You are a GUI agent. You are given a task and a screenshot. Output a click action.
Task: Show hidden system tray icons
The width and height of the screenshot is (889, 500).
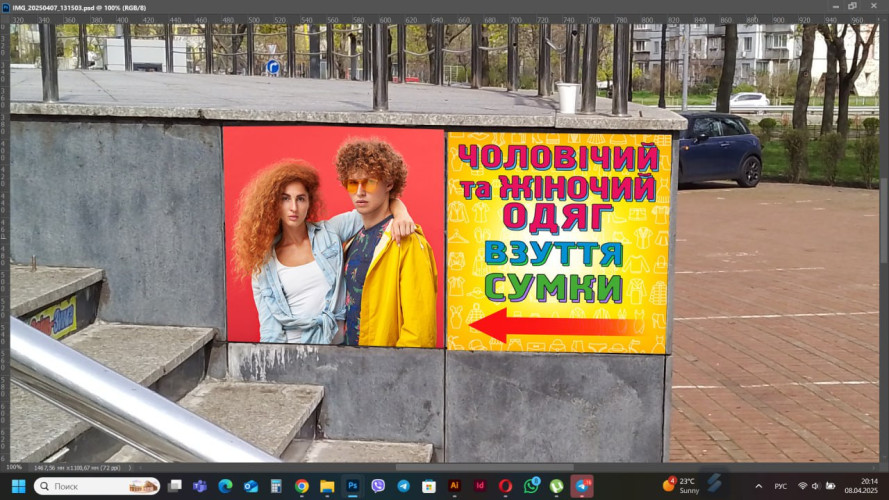(x=759, y=486)
